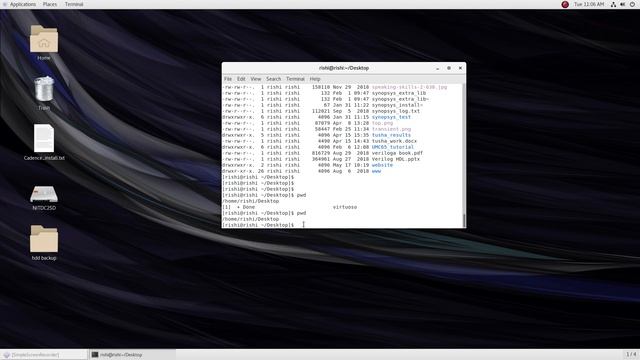Screen dimensions: 640x360
Task: Select the Cadence_install.txt file icon
Action: (x=44, y=139)
